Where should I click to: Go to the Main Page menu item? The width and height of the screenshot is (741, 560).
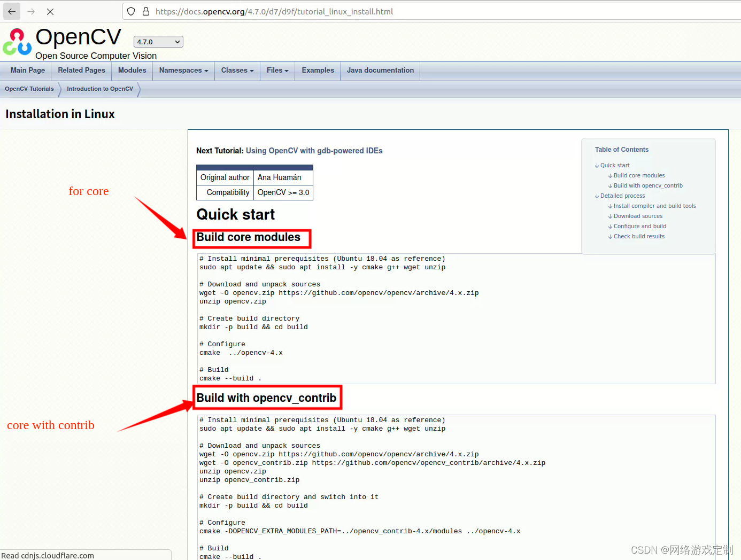(x=27, y=70)
